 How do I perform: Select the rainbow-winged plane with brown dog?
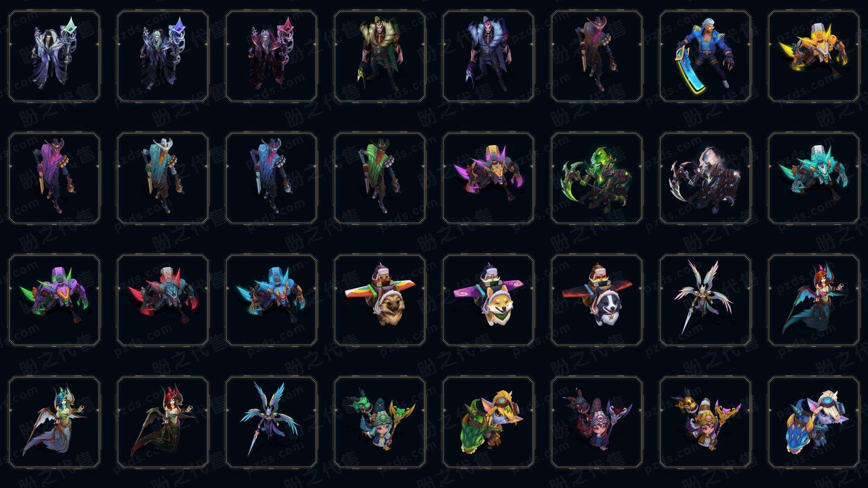380,300
